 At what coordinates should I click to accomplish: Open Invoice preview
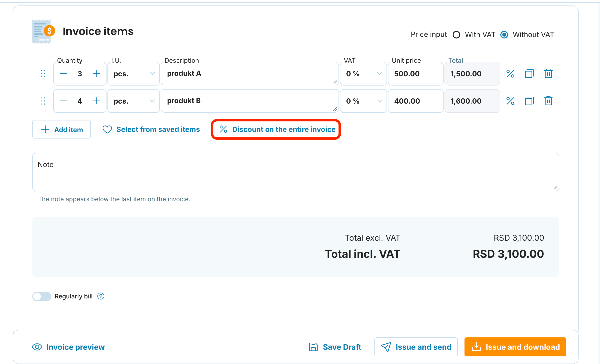(x=68, y=347)
